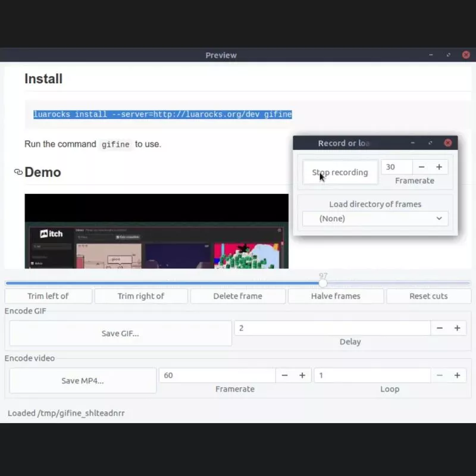Click the chain link anchor beside Demo heading
The height and width of the screenshot is (476, 476).
[18, 172]
